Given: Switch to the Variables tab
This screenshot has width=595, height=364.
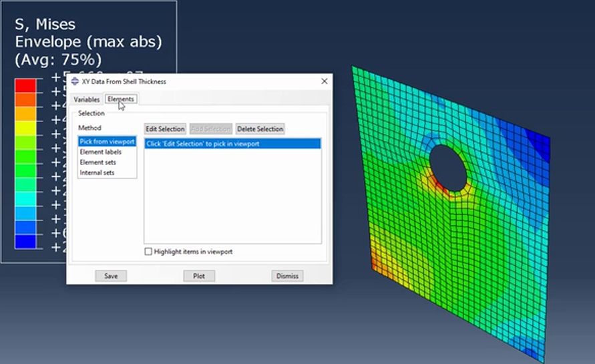Looking at the screenshot, I should point(87,100).
